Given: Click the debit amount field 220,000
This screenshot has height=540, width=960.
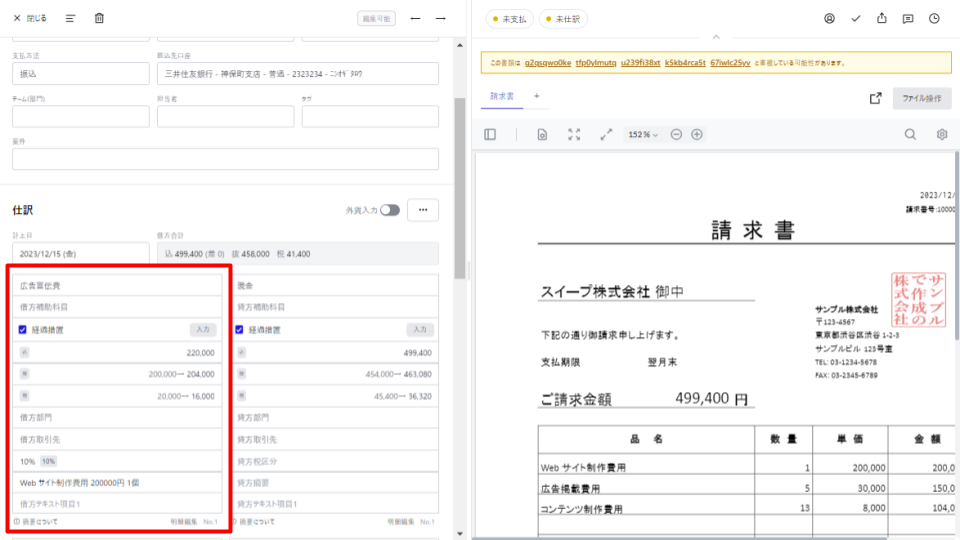Looking at the screenshot, I should (x=117, y=353).
